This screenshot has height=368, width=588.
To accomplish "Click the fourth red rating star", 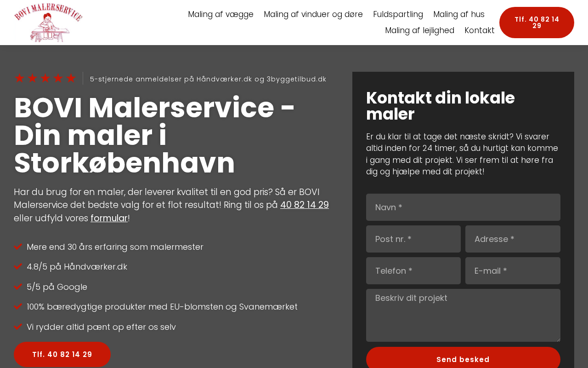I will tap(58, 78).
